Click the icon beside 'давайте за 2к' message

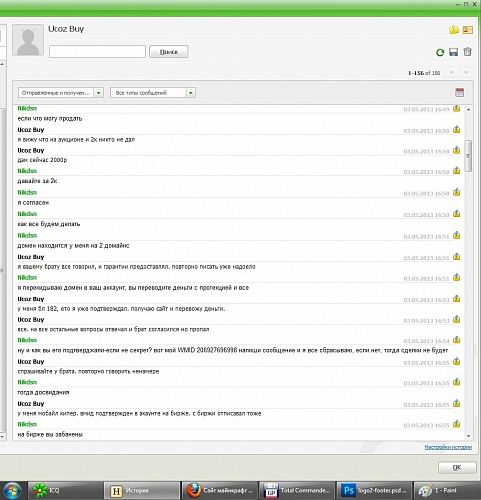pyautogui.click(x=456, y=171)
